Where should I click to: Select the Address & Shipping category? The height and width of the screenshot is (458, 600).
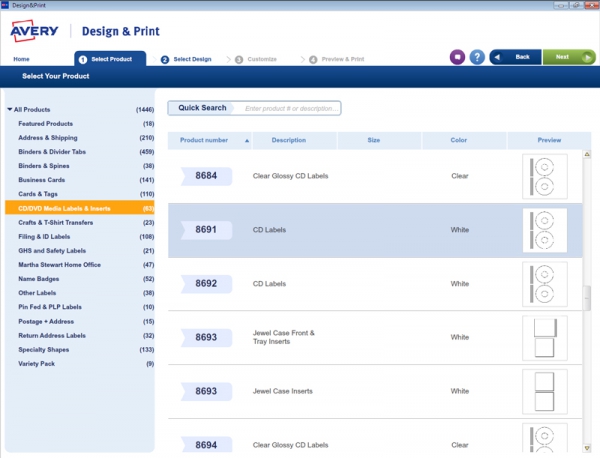(x=80, y=138)
